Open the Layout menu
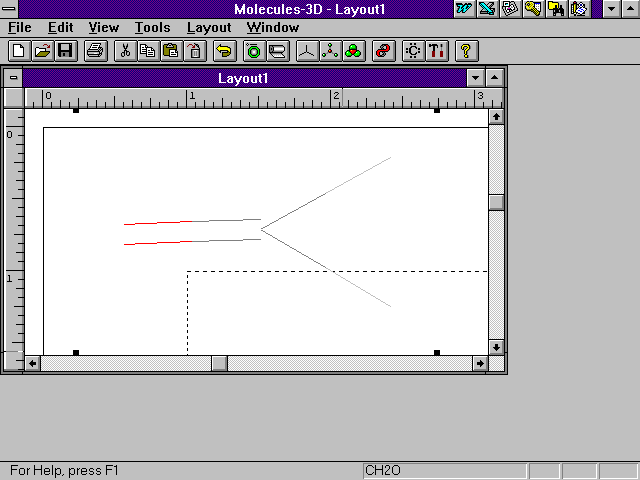Screen dimensions: 640x480 pyautogui.click(x=209, y=27)
